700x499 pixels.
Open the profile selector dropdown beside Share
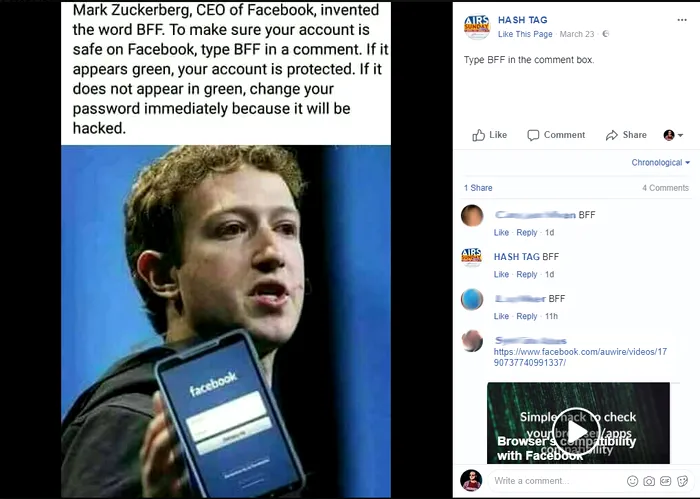coord(673,135)
